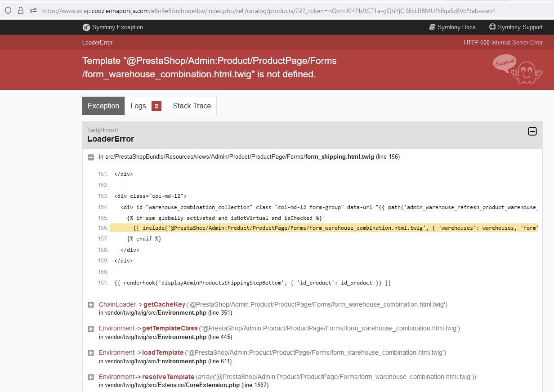Open site permissions icon in address bar
This screenshot has height=392, width=554.
tap(33, 10)
